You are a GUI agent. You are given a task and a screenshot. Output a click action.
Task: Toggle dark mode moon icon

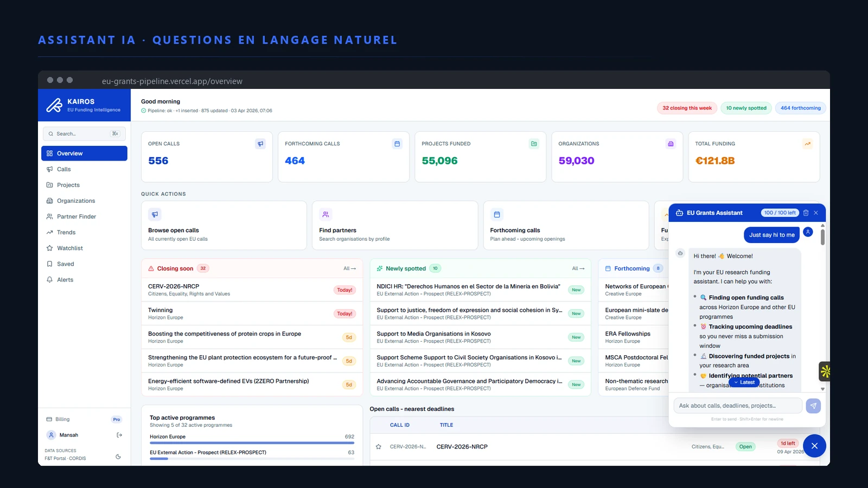click(118, 457)
